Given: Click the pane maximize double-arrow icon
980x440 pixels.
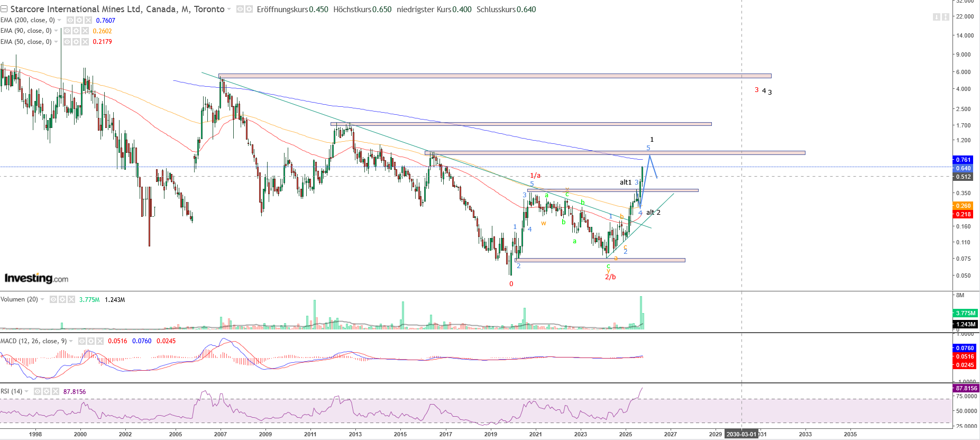Looking at the screenshot, I should [945, 17].
